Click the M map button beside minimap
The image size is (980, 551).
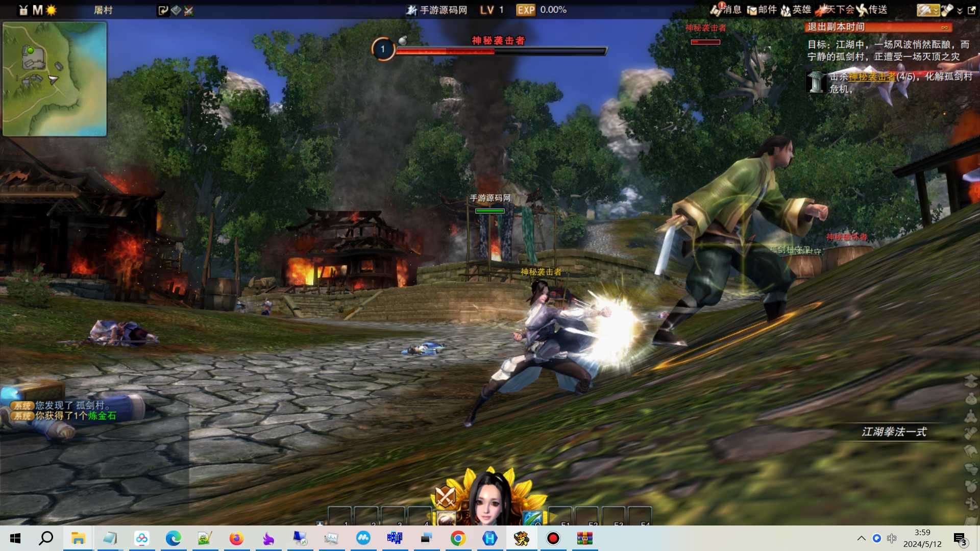pos(37,10)
